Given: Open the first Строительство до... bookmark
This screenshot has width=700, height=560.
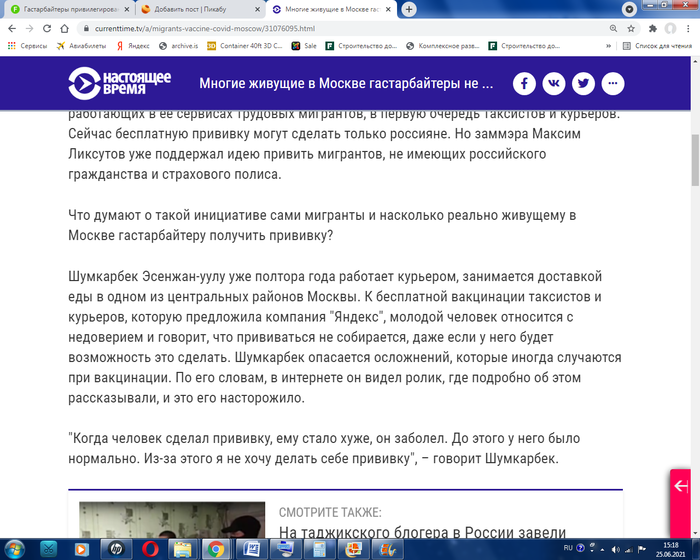Looking at the screenshot, I should [x=361, y=46].
